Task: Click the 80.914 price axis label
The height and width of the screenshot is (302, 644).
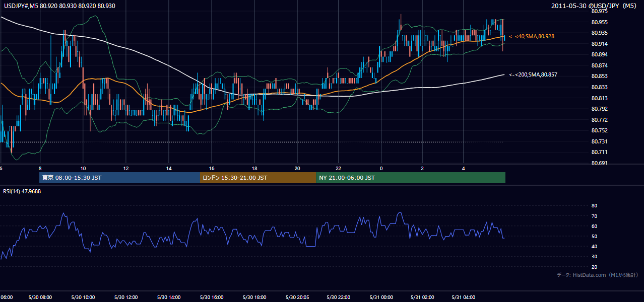Action: 599,44
